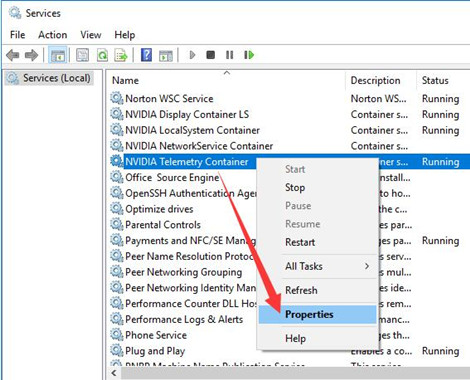Click the Export List toolbar icon
This screenshot has height=380, width=470.
tap(121, 55)
